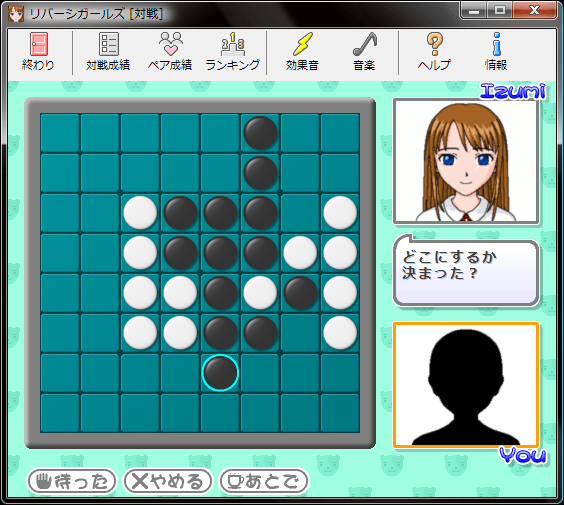
Task: Click the 待った undo move button
Action: click(72, 481)
